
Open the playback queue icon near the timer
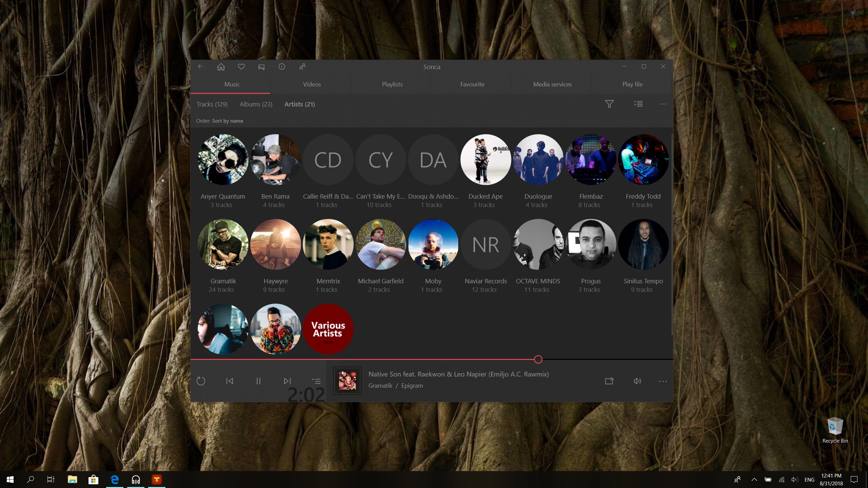(x=316, y=381)
